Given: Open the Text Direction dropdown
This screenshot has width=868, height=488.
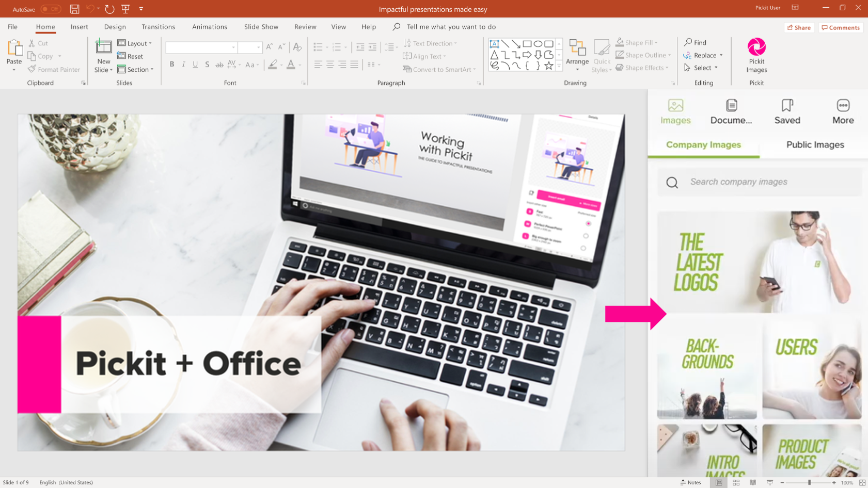Looking at the screenshot, I should click(x=430, y=43).
